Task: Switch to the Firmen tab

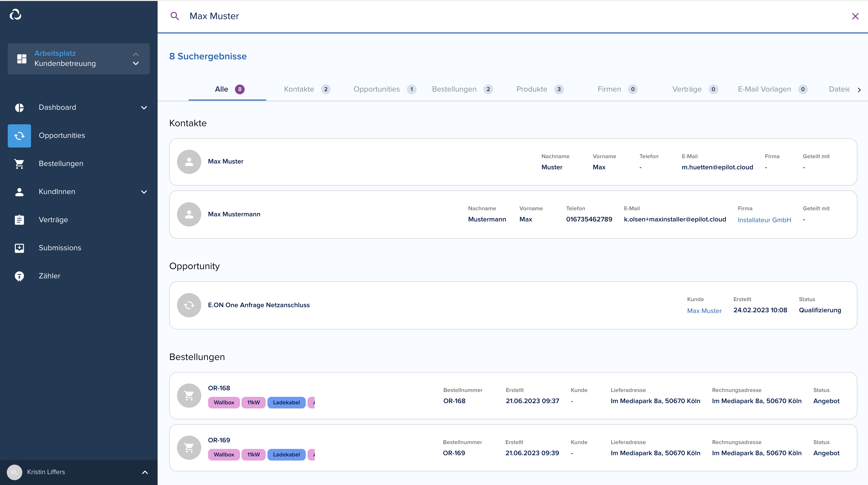Action: [x=617, y=89]
